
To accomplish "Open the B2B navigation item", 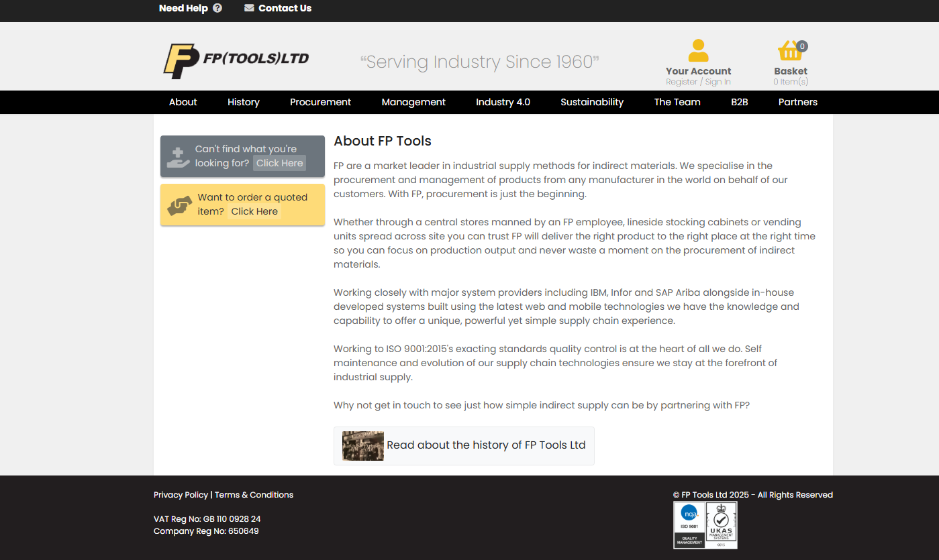I will point(739,102).
